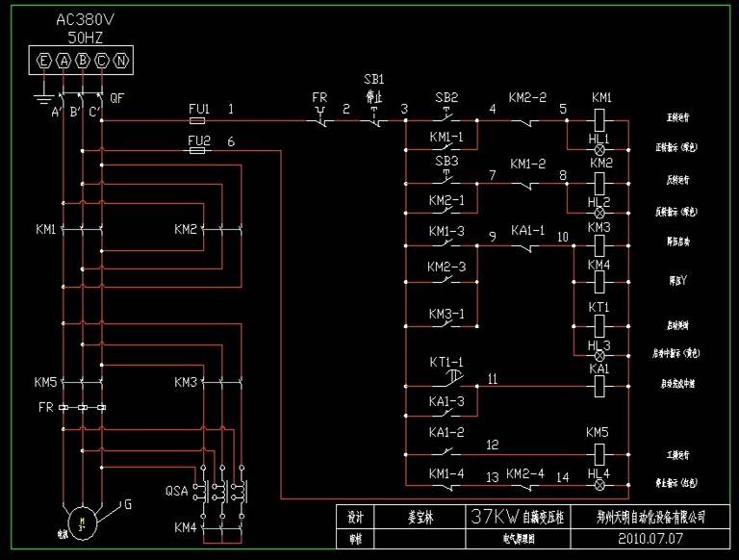Screen dimensions: 739x560
Task: Select the QSA autotransformer symbol
Action: pyautogui.click(x=221, y=491)
